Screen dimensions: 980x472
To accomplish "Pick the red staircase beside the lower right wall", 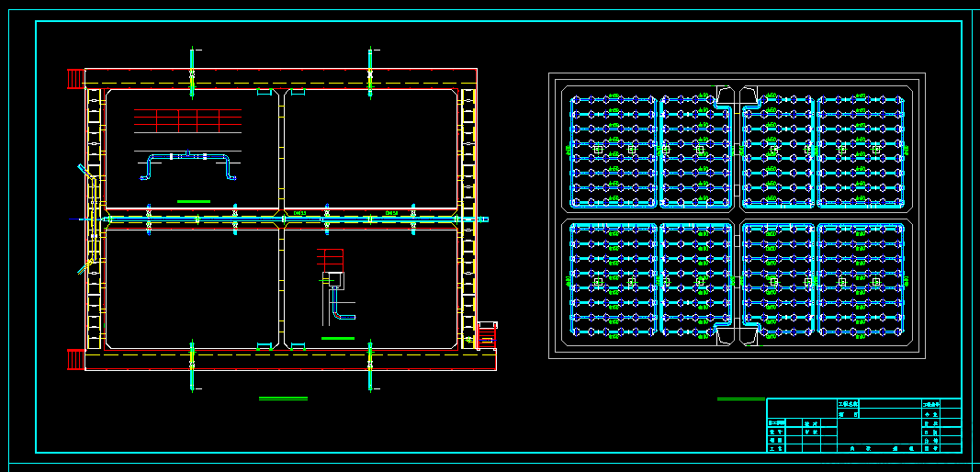I will pos(486,336).
